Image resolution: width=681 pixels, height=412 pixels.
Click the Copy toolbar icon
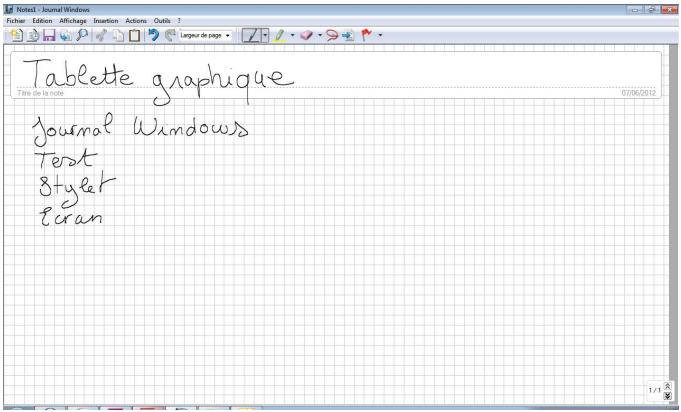[118, 35]
